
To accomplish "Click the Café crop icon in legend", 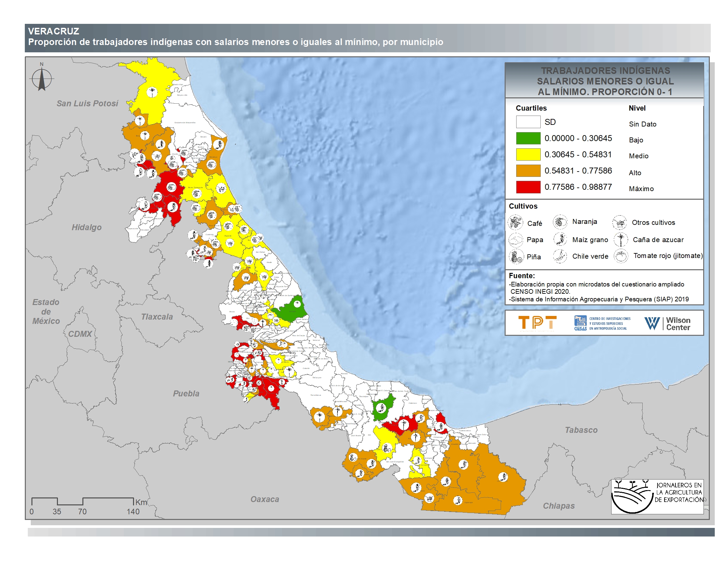I will point(515,223).
